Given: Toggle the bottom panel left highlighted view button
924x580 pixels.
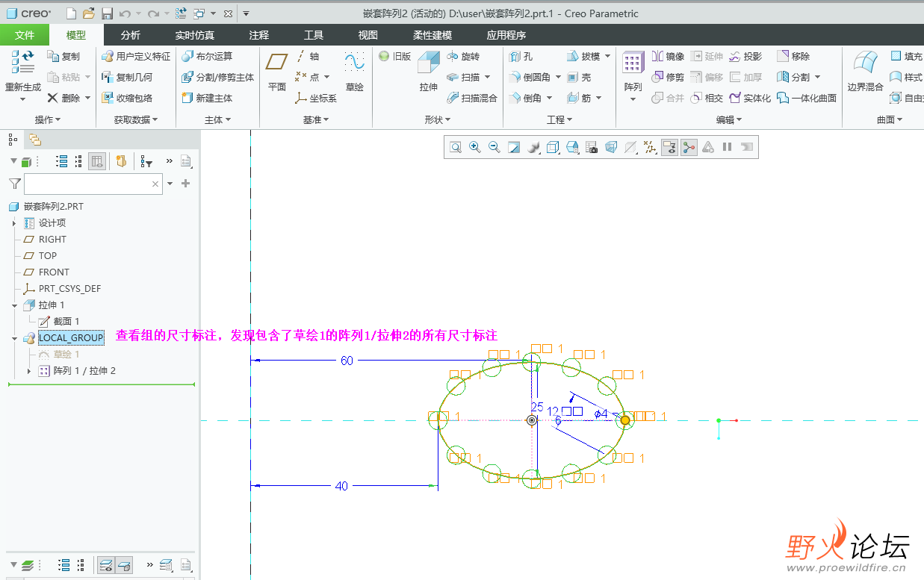Looking at the screenshot, I should tap(105, 565).
